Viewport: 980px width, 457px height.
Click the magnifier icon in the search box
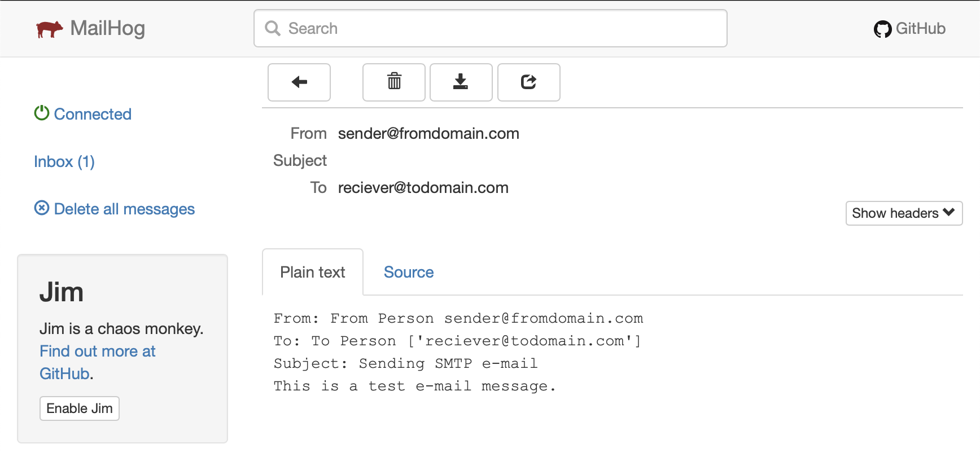(x=273, y=28)
